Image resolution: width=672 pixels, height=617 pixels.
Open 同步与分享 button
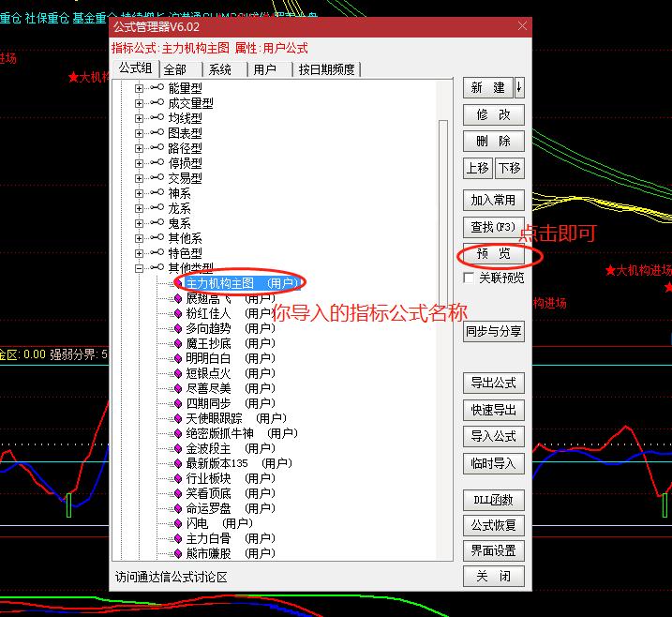point(494,331)
